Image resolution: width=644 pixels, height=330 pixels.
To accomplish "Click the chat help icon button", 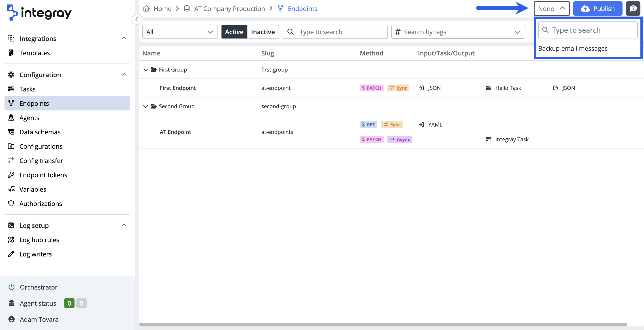I will coord(633,9).
